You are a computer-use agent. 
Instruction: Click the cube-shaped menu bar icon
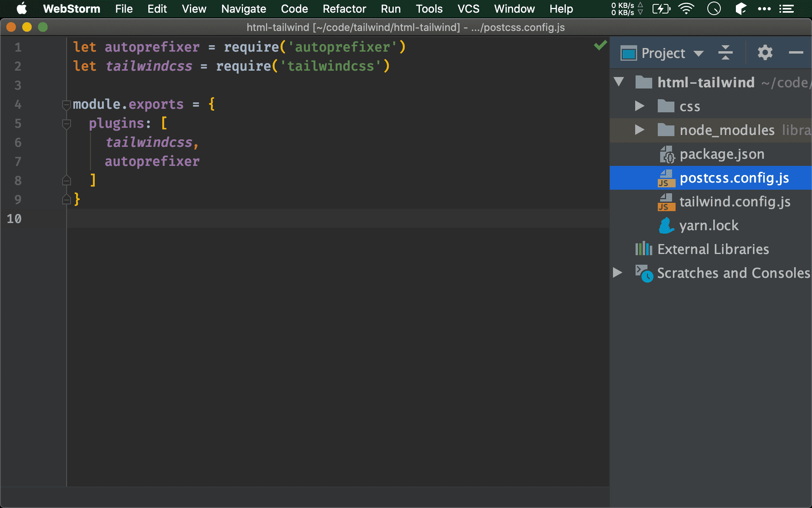click(x=741, y=9)
